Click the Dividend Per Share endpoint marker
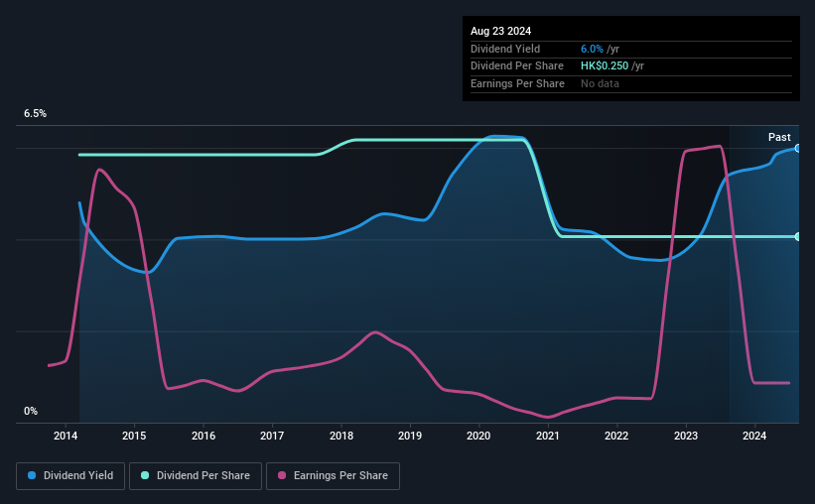Image resolution: width=815 pixels, height=504 pixels. point(798,236)
